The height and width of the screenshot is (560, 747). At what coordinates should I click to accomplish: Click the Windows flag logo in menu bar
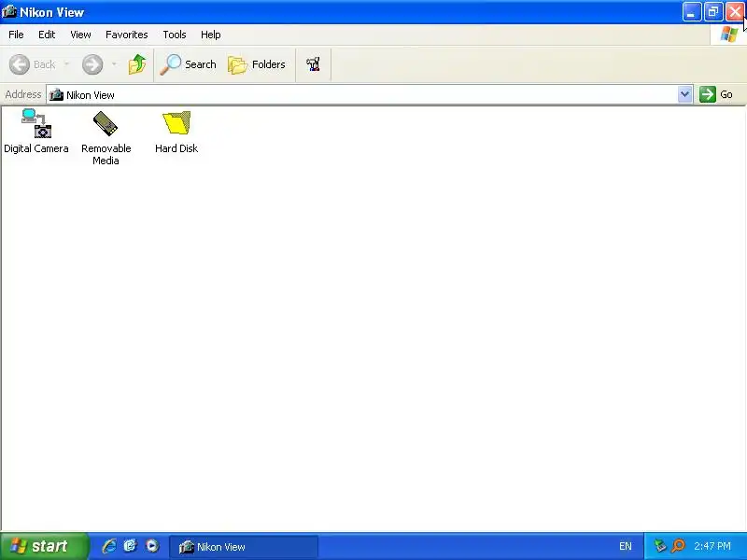729,35
